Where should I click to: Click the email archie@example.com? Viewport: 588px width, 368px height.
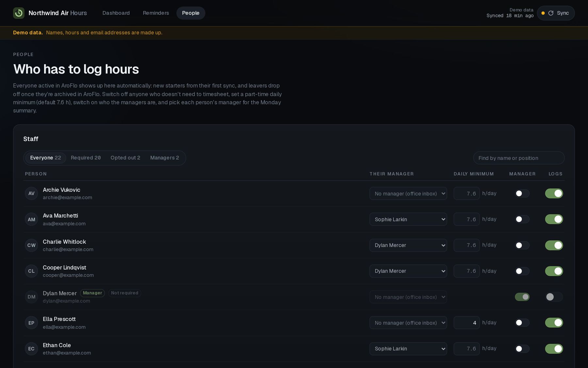pos(67,198)
